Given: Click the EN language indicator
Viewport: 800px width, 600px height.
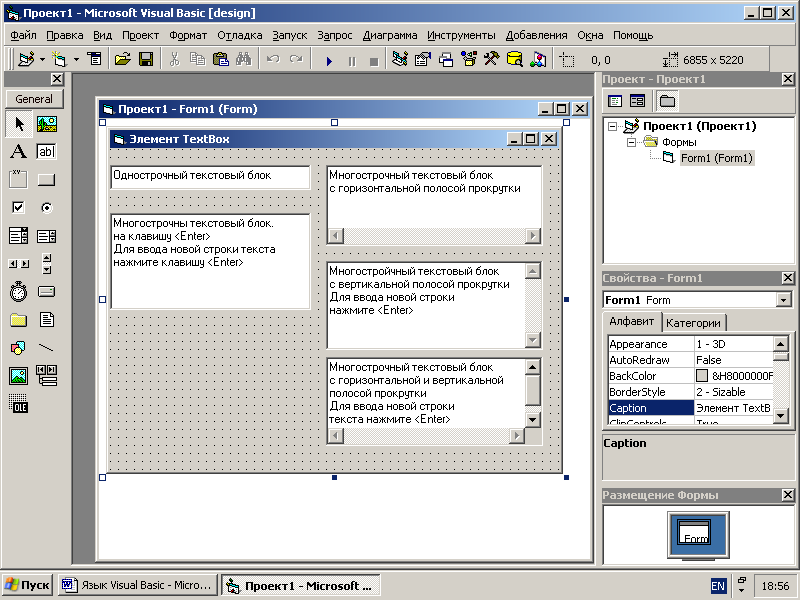Looking at the screenshot, I should click(718, 586).
